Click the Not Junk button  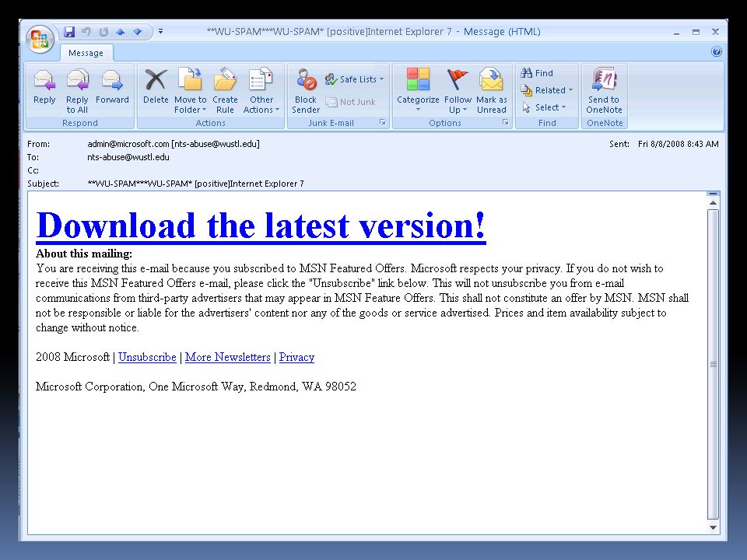click(x=351, y=101)
